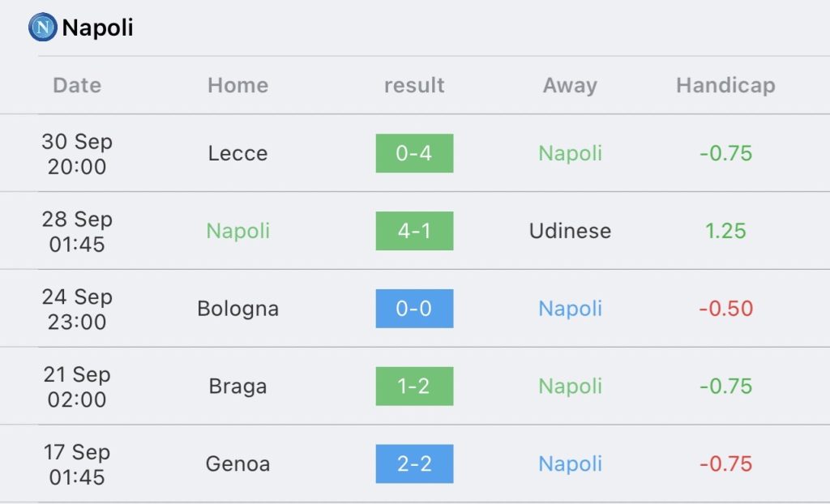
Task: Open the 1-2 Braga match result
Action: pos(414,386)
